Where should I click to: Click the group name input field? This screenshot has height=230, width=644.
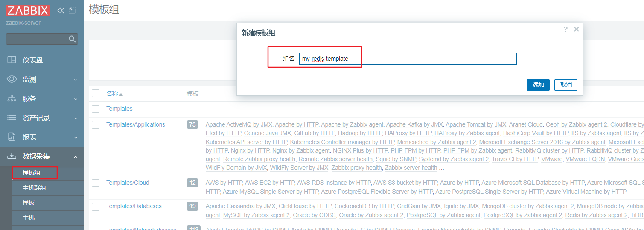[x=408, y=59]
